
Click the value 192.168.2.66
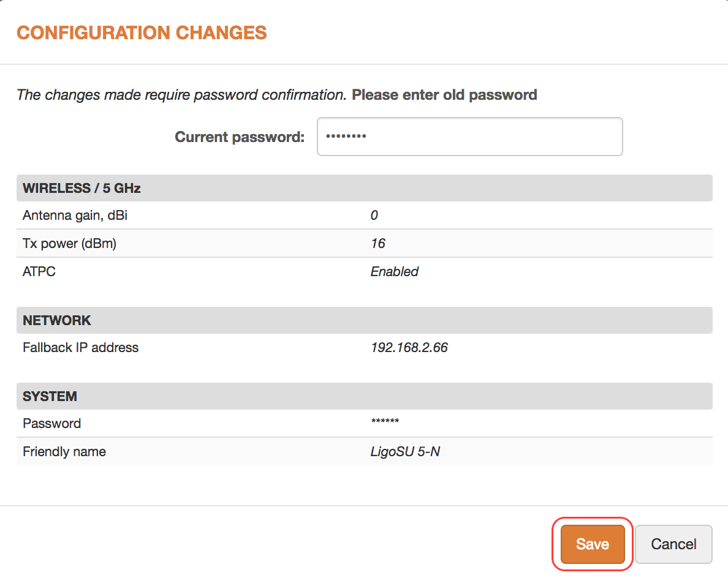(409, 347)
